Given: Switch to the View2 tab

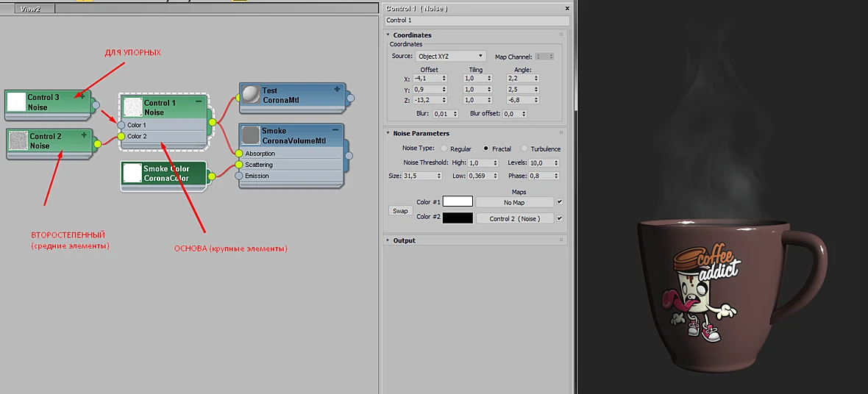Looking at the screenshot, I should (30, 9).
